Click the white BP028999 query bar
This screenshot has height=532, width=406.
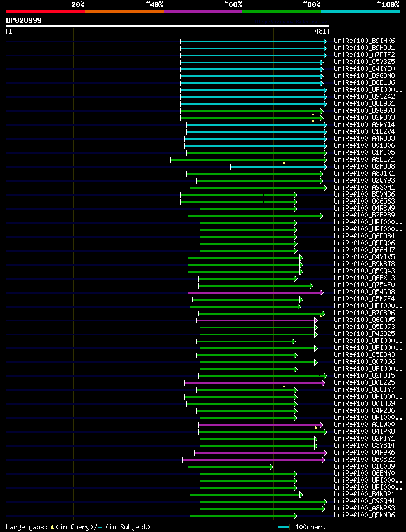point(167,26)
